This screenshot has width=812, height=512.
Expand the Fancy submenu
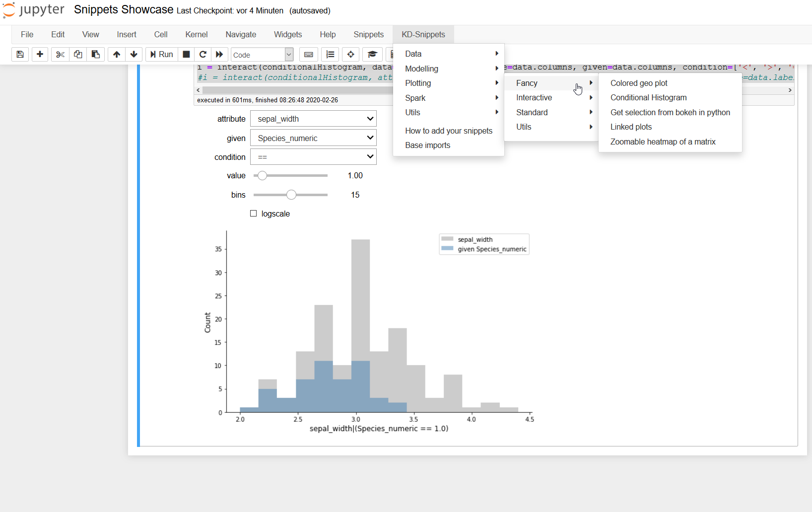[551, 83]
